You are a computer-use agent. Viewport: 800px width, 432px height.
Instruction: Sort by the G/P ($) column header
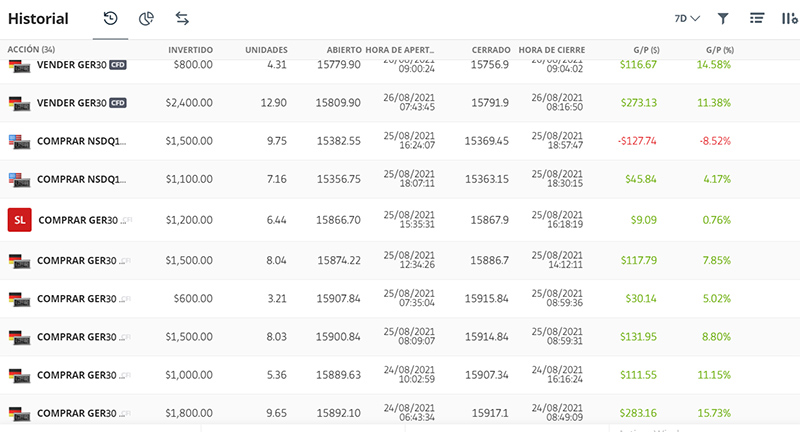pyautogui.click(x=646, y=50)
